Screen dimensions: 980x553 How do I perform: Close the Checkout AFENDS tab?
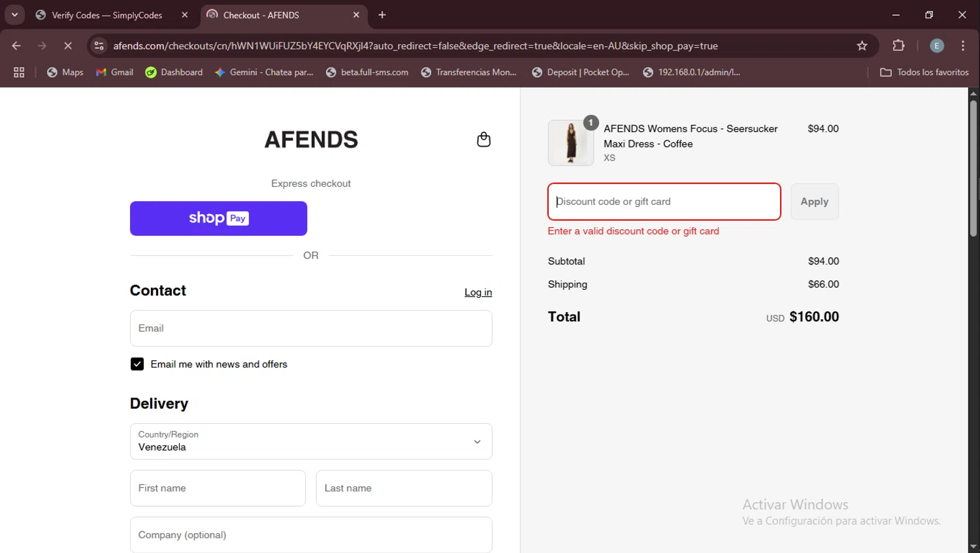(x=356, y=15)
